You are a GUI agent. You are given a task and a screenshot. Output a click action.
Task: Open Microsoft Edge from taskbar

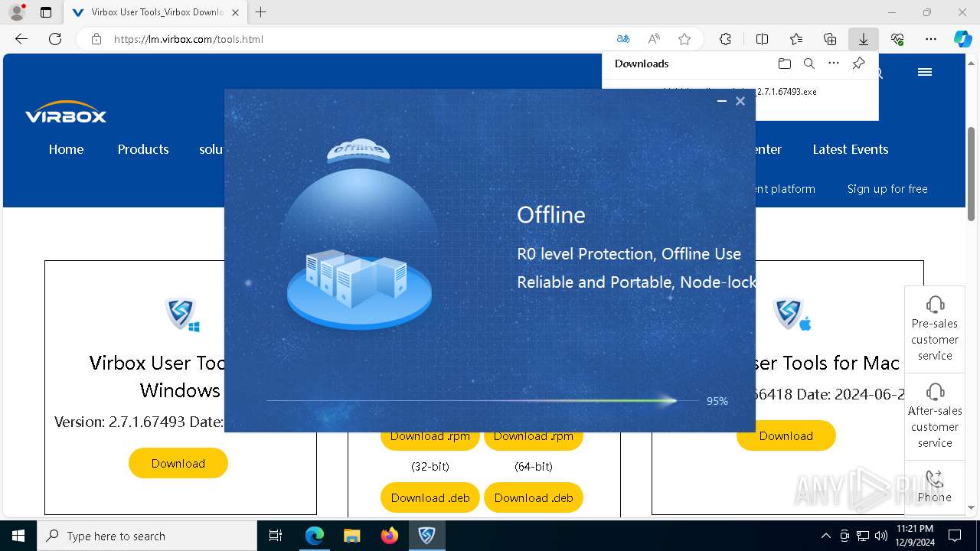[x=315, y=536]
